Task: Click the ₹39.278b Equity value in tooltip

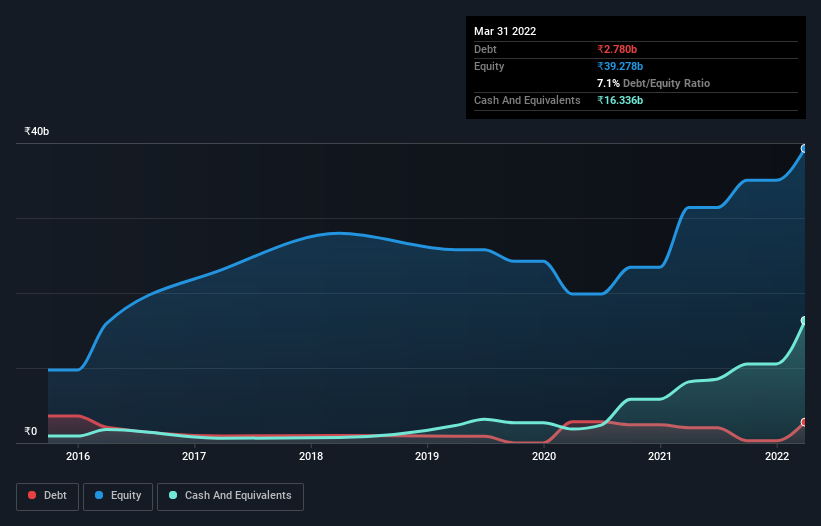Action: 620,66
